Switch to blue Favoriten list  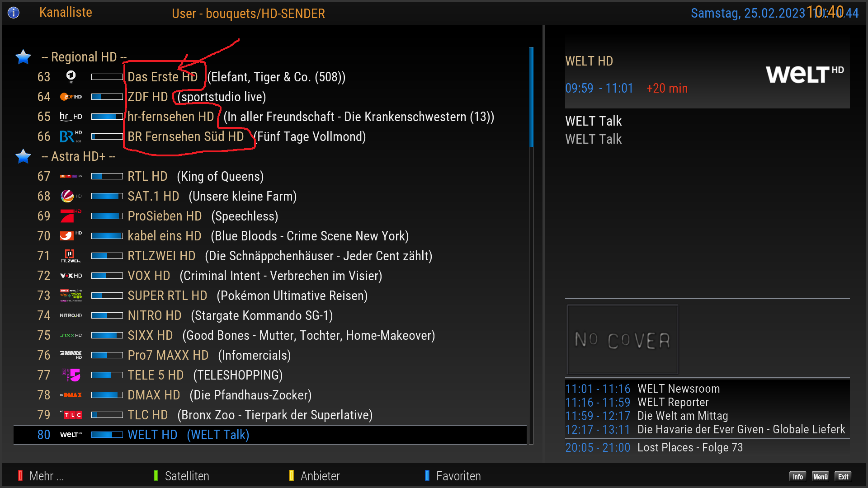458,476
